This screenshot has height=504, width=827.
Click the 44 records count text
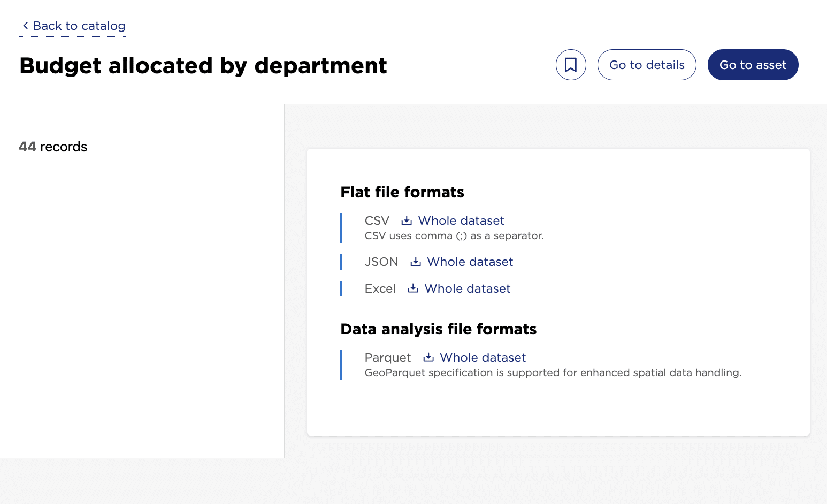53,147
